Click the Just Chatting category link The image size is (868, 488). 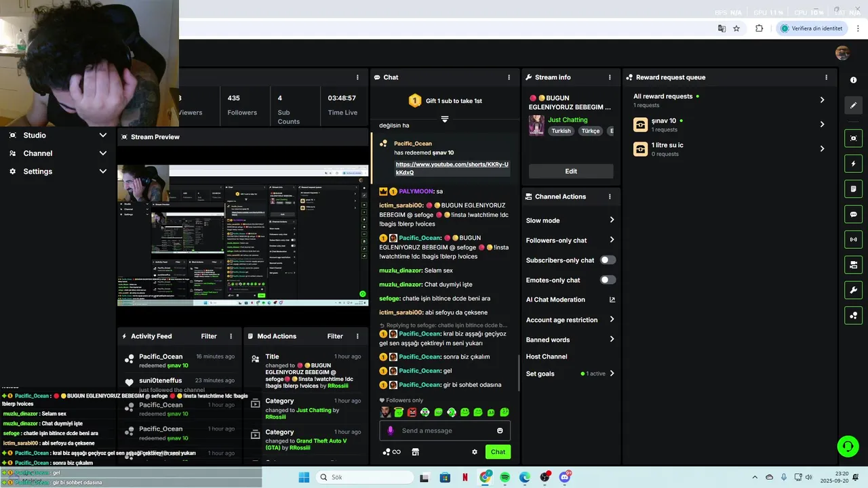568,120
